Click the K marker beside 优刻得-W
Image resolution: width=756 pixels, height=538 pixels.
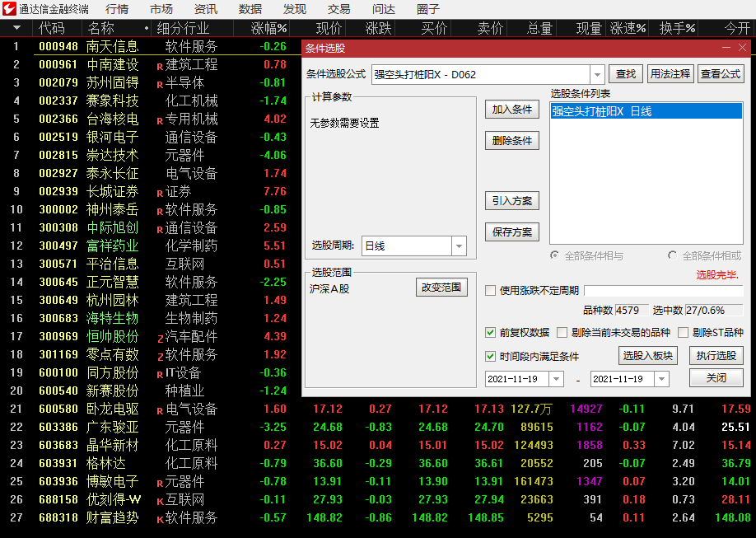(160, 500)
